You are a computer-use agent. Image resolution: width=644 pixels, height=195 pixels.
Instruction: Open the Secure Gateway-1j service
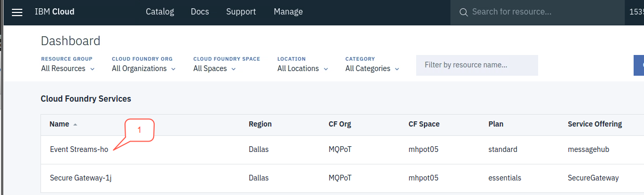pyautogui.click(x=81, y=178)
